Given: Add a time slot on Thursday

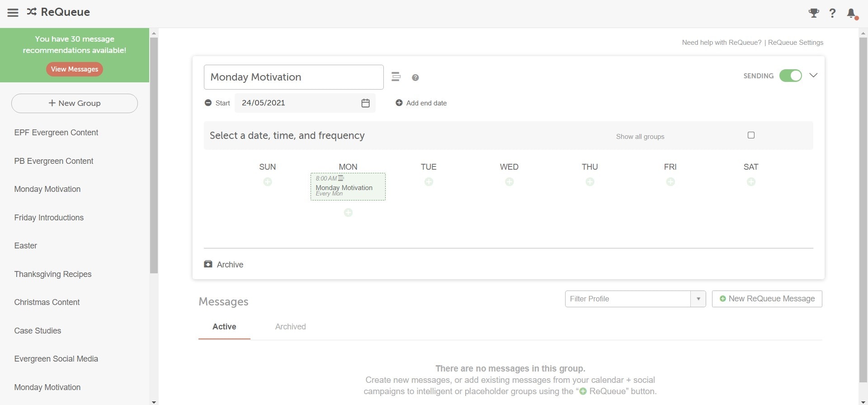Looking at the screenshot, I should tap(590, 182).
